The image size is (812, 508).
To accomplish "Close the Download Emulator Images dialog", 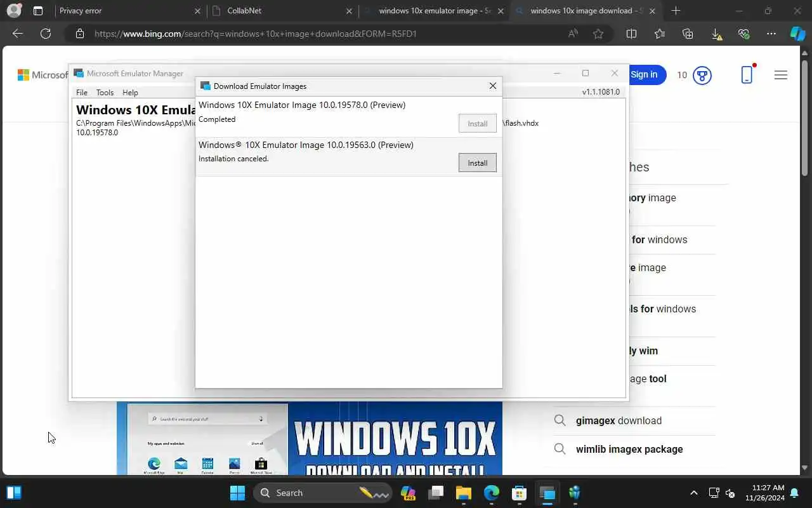I will click(492, 86).
